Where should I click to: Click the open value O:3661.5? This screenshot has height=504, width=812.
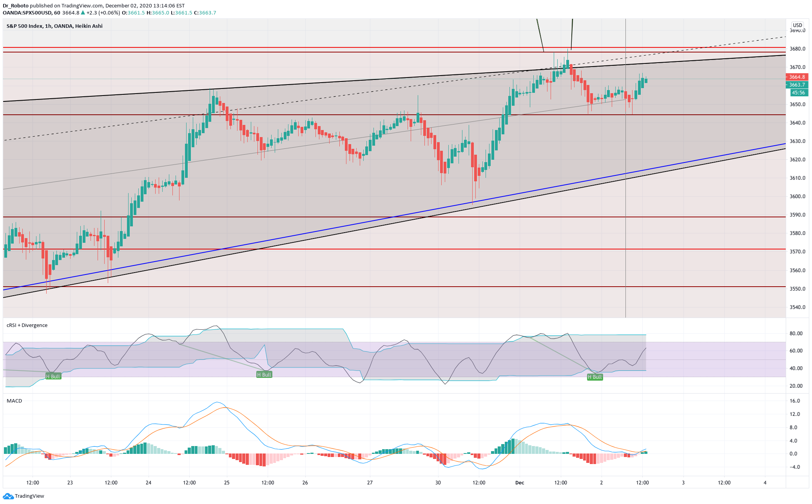pos(133,13)
